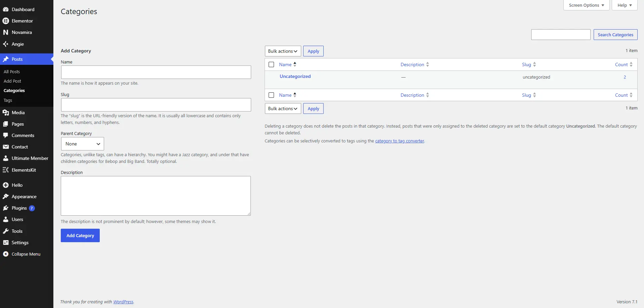Focus the Description textarea

pyautogui.click(x=156, y=196)
